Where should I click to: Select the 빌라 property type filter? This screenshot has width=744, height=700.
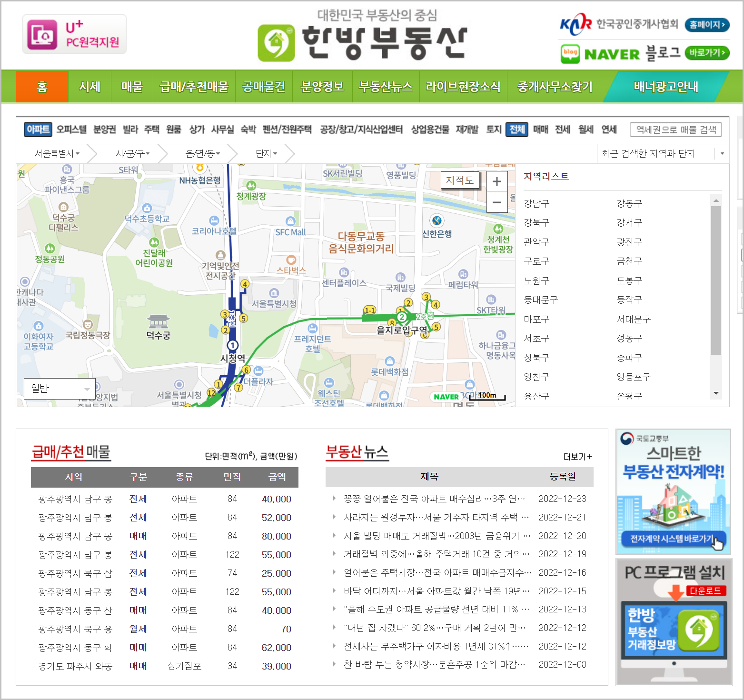pos(130,129)
